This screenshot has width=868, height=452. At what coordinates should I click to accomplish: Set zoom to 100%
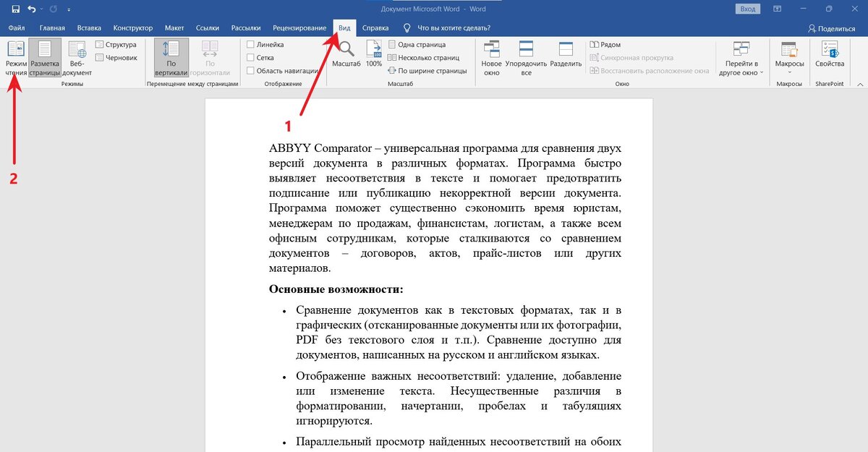(x=374, y=55)
